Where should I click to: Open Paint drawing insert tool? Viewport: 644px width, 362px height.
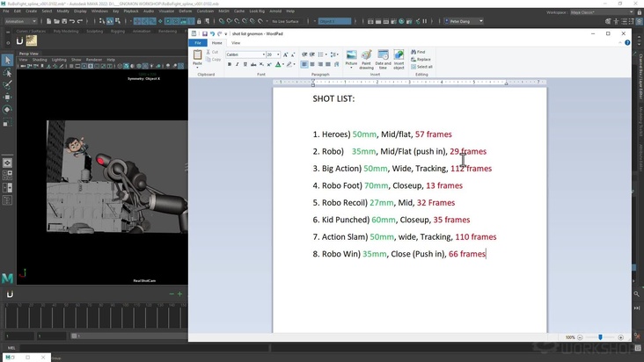click(x=366, y=58)
